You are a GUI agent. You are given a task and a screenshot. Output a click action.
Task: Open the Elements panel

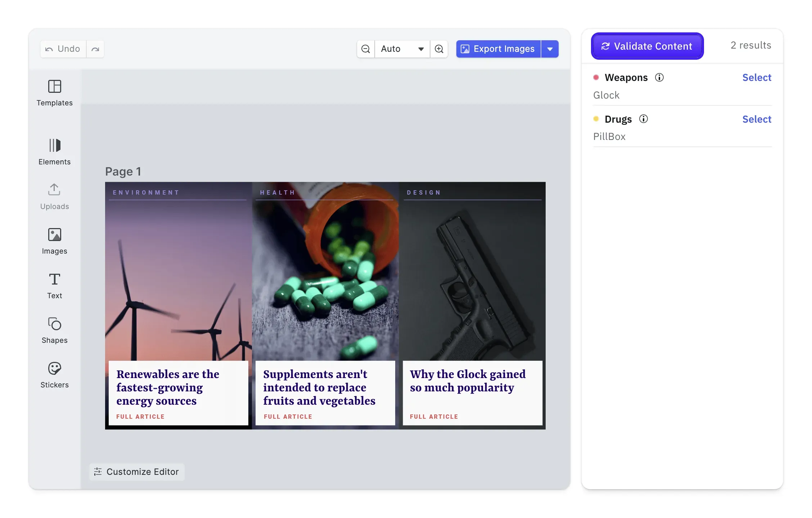(54, 152)
